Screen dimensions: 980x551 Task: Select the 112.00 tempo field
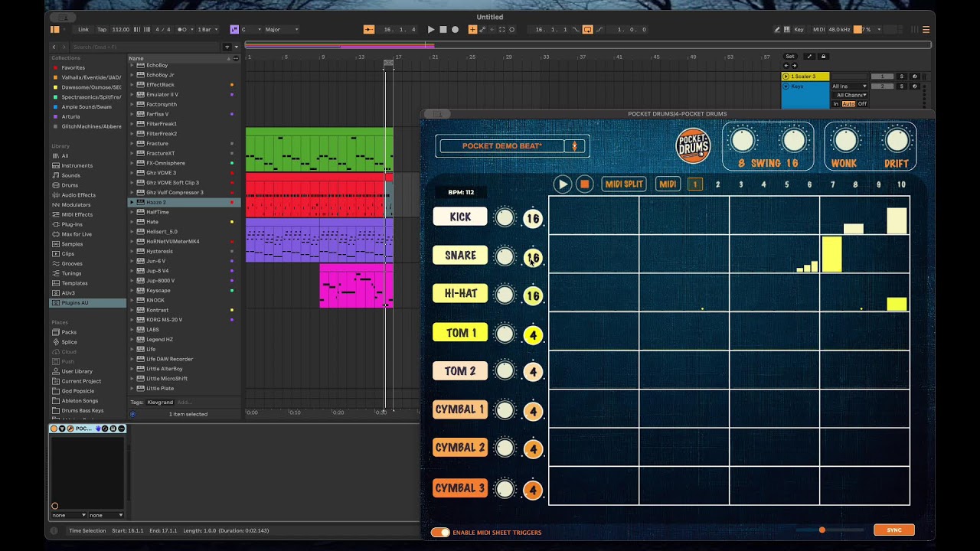click(121, 29)
